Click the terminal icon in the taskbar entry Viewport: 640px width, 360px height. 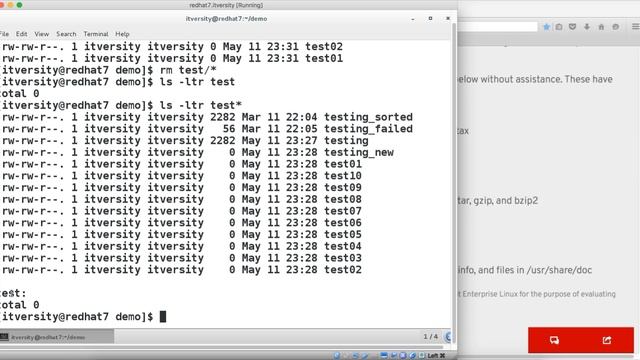tap(4, 337)
